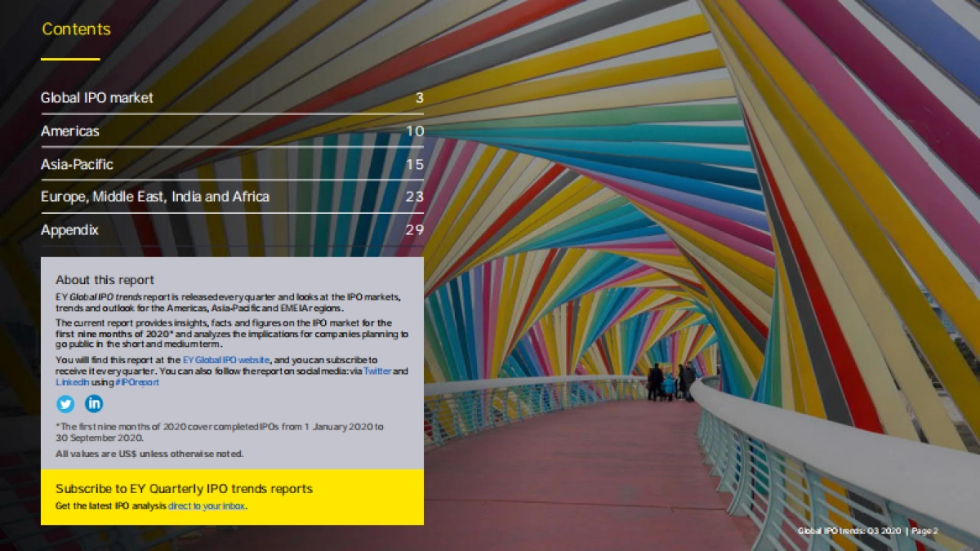This screenshot has height=551, width=980.
Task: Select the Appendix contents entry
Action: click(69, 230)
